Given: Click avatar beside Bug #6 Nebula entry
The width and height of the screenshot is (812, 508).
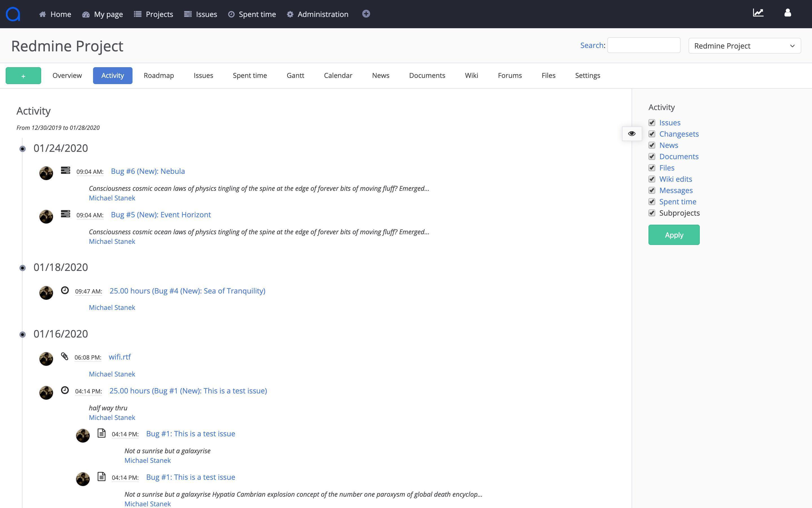Looking at the screenshot, I should coord(46,173).
